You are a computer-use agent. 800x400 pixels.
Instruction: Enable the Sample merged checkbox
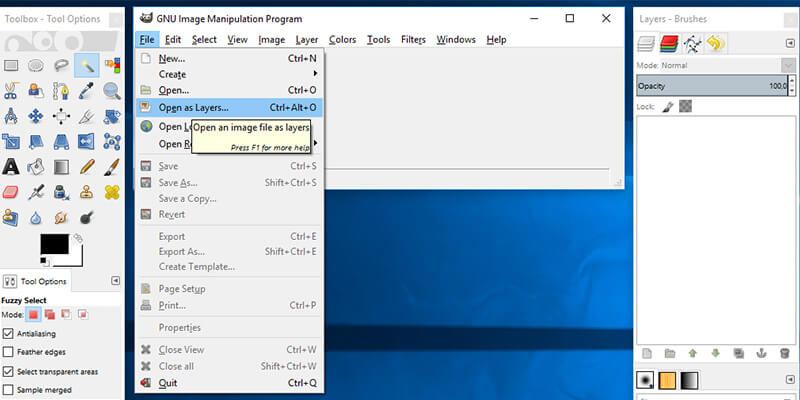coord(8,390)
